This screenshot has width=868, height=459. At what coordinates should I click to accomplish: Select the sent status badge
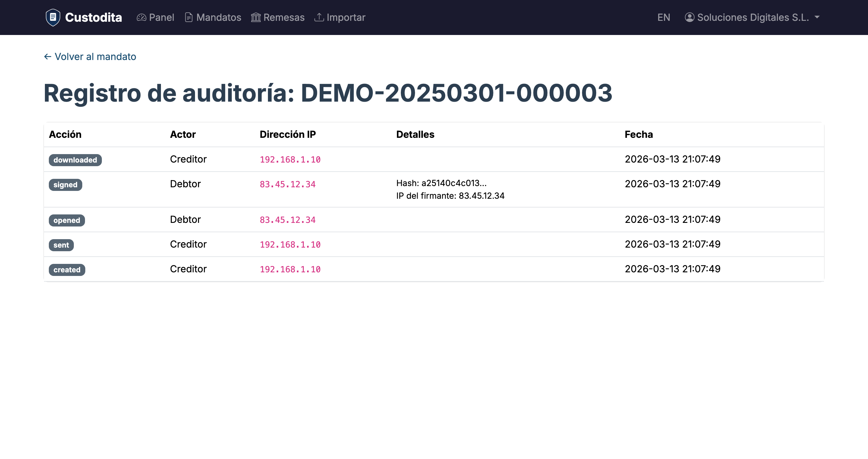pos(61,245)
